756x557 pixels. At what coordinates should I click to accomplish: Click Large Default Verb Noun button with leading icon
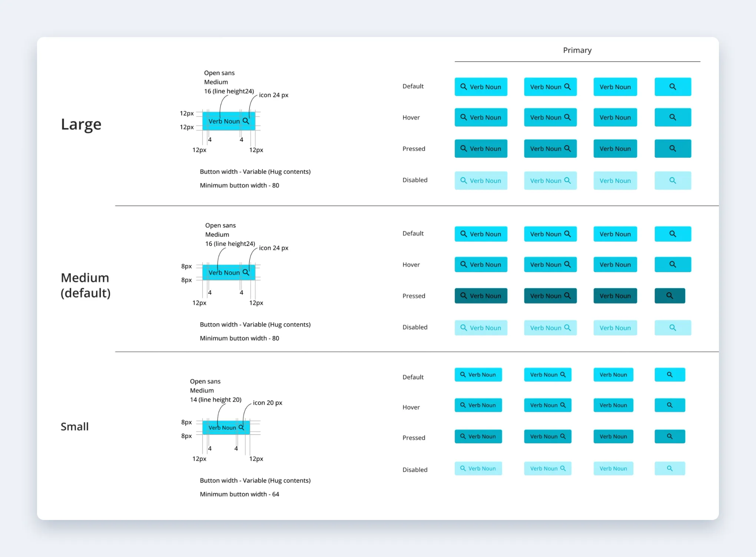coord(481,87)
